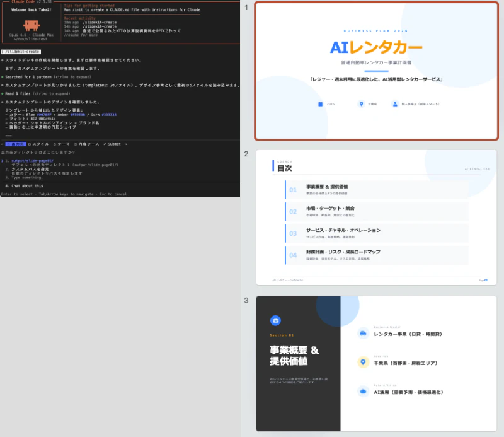Click the left arrow before the 出力先 tab
Screen dimensions: 504x437
pos(3,144)
